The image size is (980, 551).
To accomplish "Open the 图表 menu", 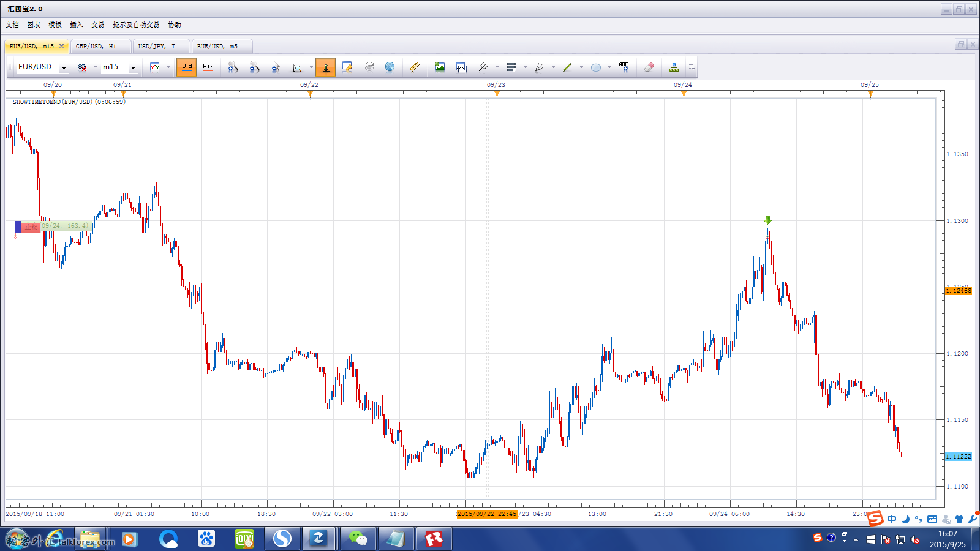I will pyautogui.click(x=34, y=24).
